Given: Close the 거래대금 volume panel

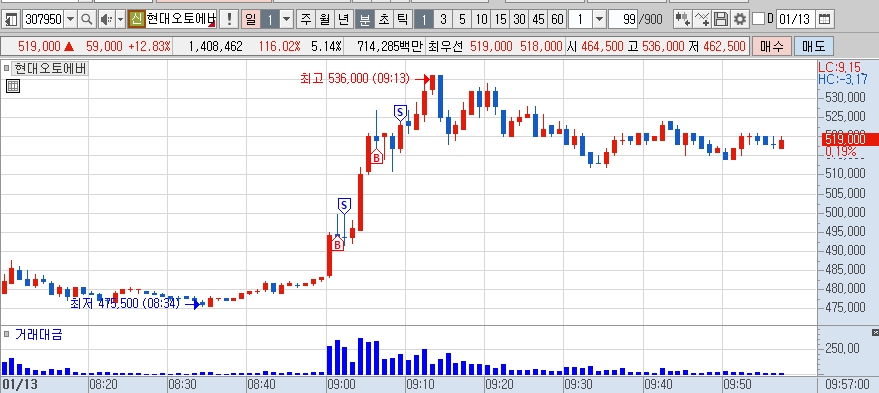Looking at the screenshot, I should 875,333.
